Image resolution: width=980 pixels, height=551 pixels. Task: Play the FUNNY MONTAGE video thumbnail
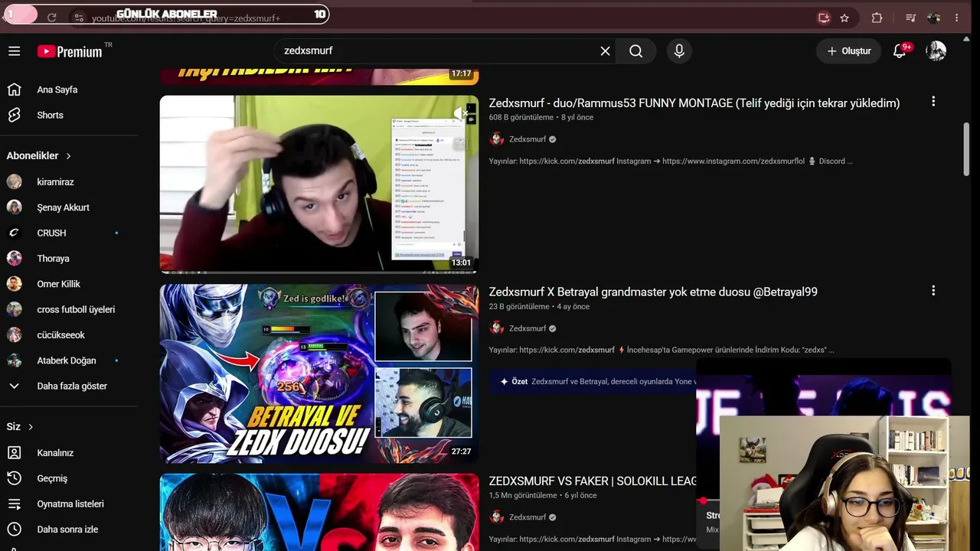coord(319,184)
